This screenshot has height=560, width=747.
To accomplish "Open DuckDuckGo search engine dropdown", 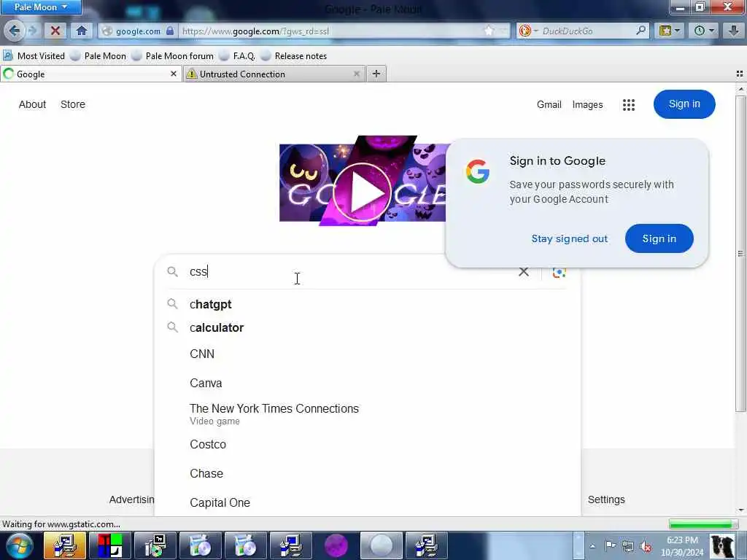I will pos(529,31).
